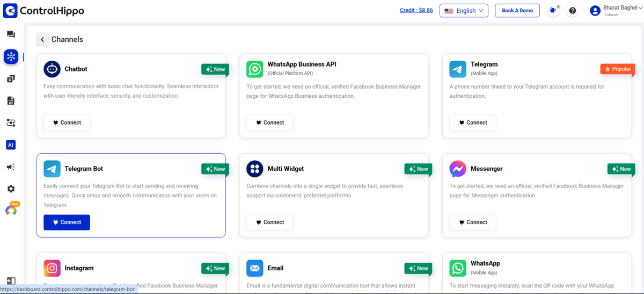Click the Multi Widget icon

pos(255,168)
